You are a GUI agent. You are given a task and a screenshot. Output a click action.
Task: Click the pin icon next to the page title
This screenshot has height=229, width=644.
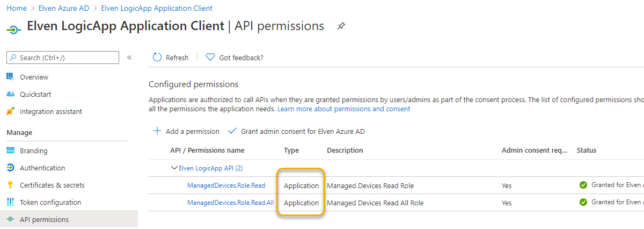pyautogui.click(x=341, y=26)
